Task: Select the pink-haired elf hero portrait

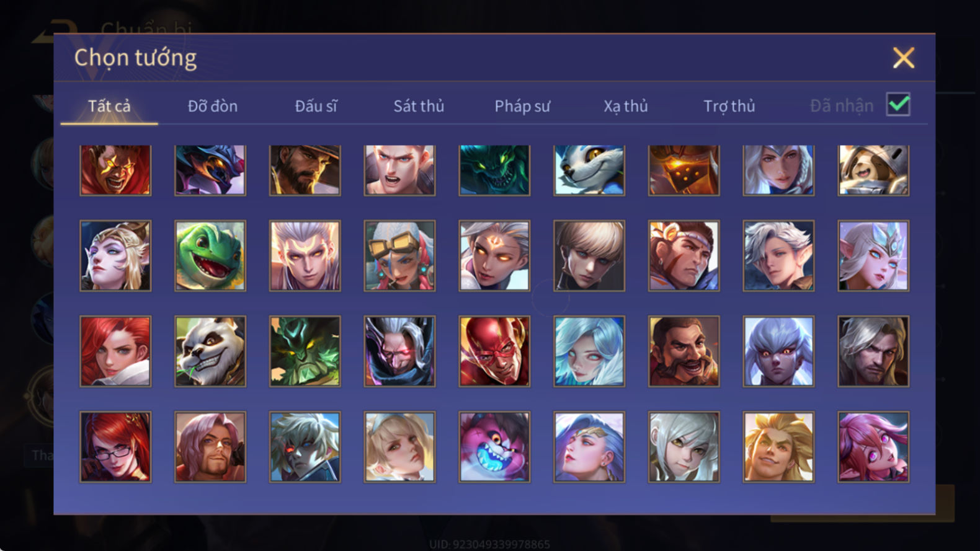Action: (873, 446)
